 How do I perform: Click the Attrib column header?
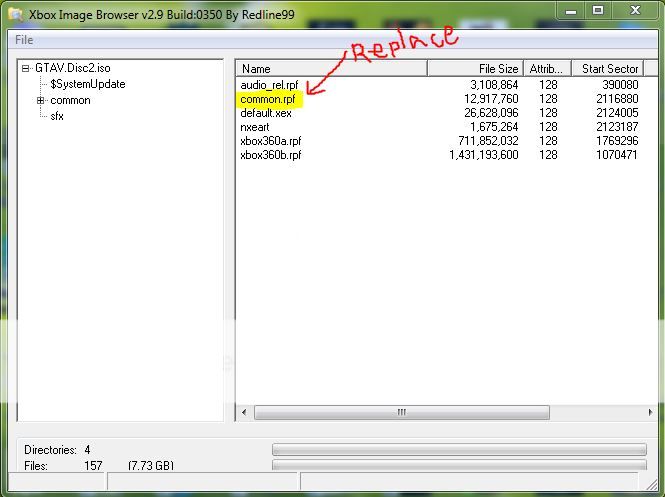coord(547,69)
